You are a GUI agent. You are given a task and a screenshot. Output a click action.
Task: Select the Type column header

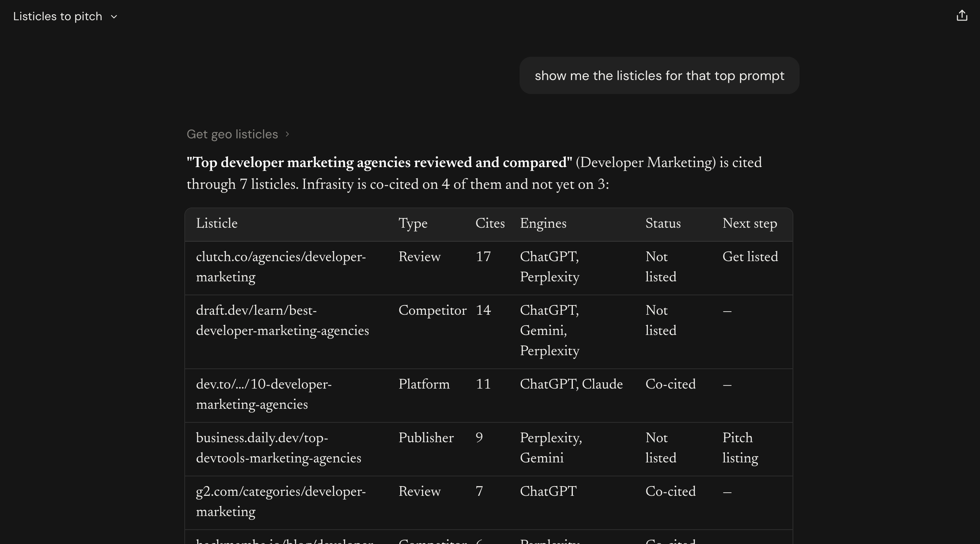(x=413, y=223)
